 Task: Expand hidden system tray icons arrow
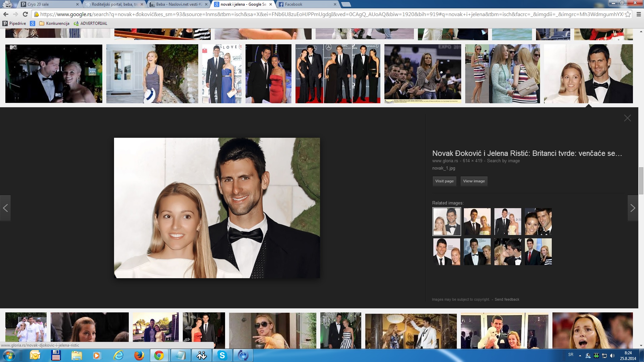pyautogui.click(x=580, y=356)
